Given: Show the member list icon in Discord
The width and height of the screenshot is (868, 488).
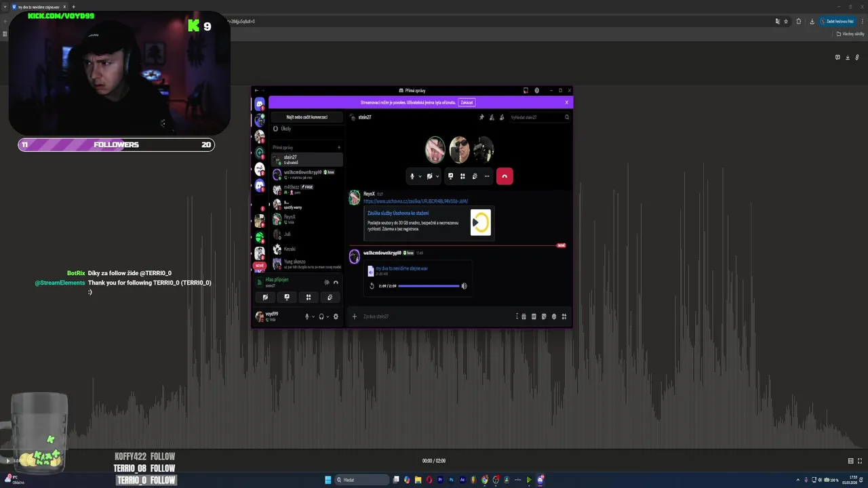Looking at the screenshot, I should pyautogui.click(x=502, y=117).
